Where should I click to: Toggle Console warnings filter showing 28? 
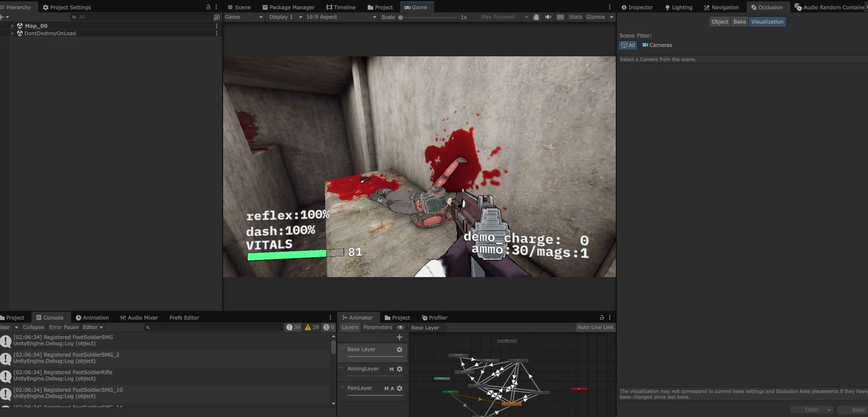pyautogui.click(x=312, y=327)
